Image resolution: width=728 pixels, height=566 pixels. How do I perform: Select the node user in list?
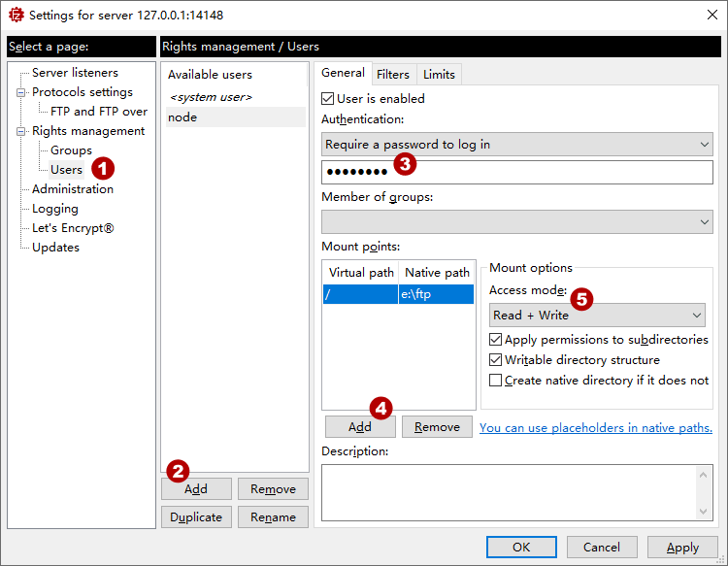click(182, 117)
